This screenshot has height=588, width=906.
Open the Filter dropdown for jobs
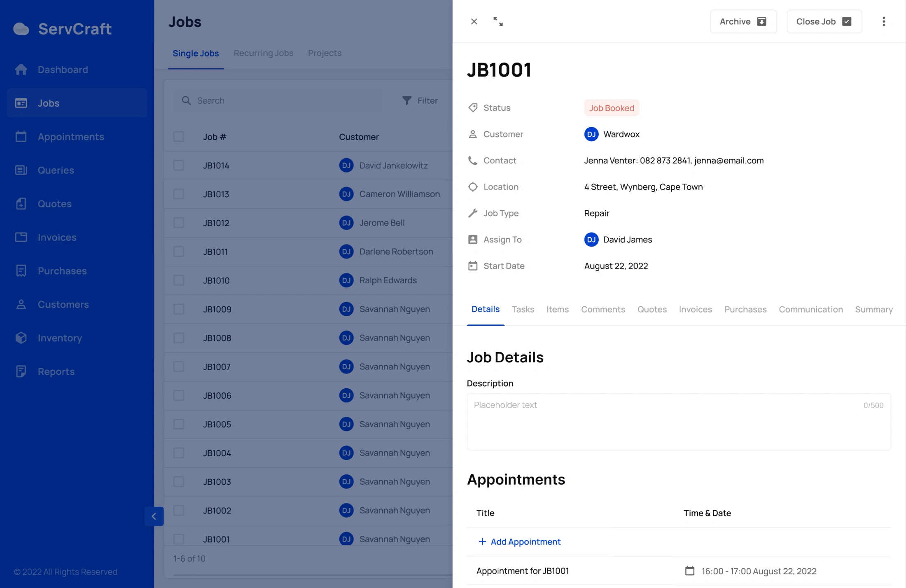pos(420,100)
